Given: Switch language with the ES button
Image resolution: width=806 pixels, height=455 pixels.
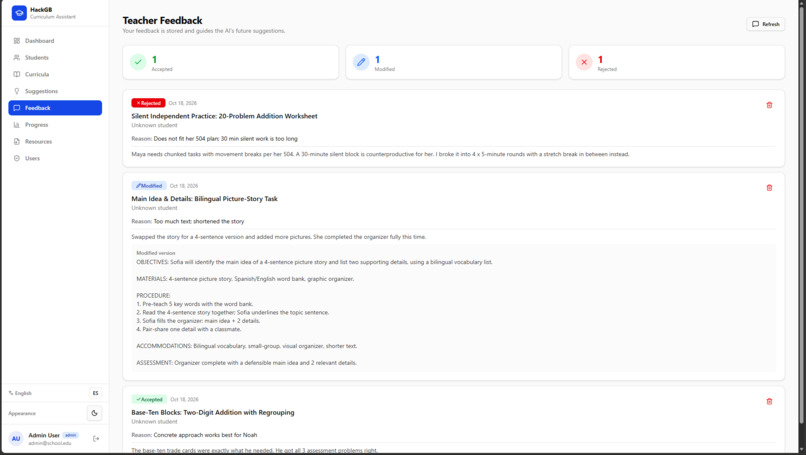Looking at the screenshot, I should coord(95,393).
